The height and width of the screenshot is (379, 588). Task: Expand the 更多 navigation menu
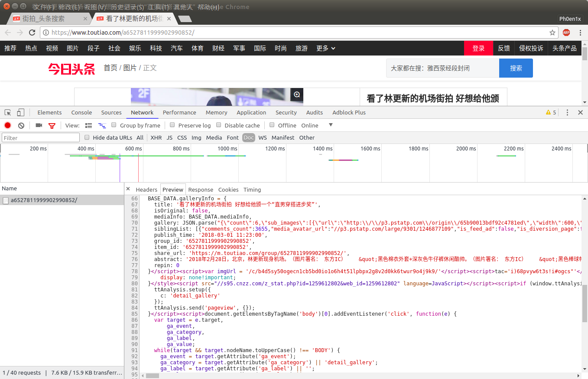(326, 48)
